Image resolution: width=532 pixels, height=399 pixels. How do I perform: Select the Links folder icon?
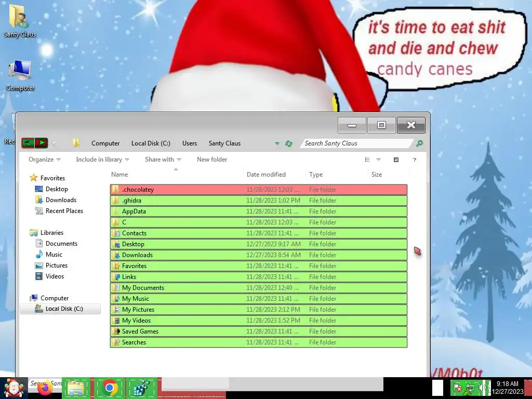[x=117, y=277]
